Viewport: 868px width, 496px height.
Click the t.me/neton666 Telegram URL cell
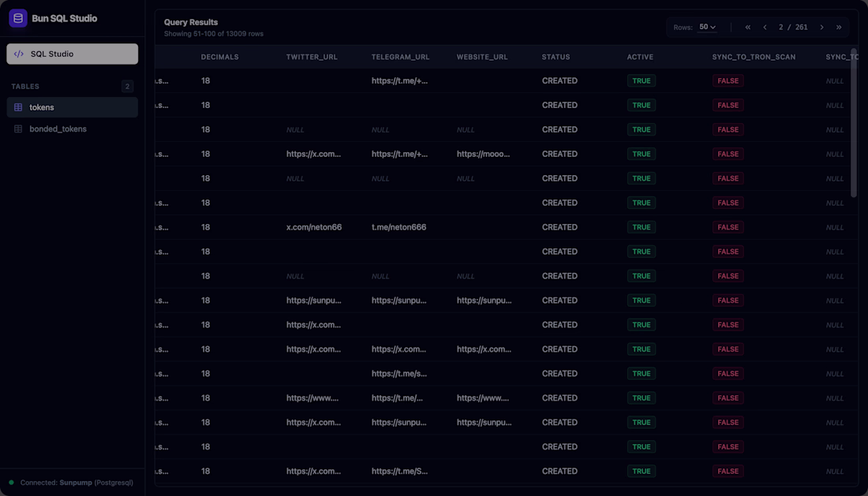tap(399, 227)
